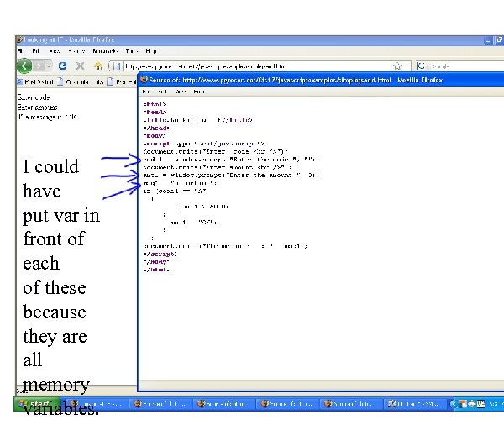Open File menu in the Source window
Viewport: 504px width, 430px height.
[146, 92]
